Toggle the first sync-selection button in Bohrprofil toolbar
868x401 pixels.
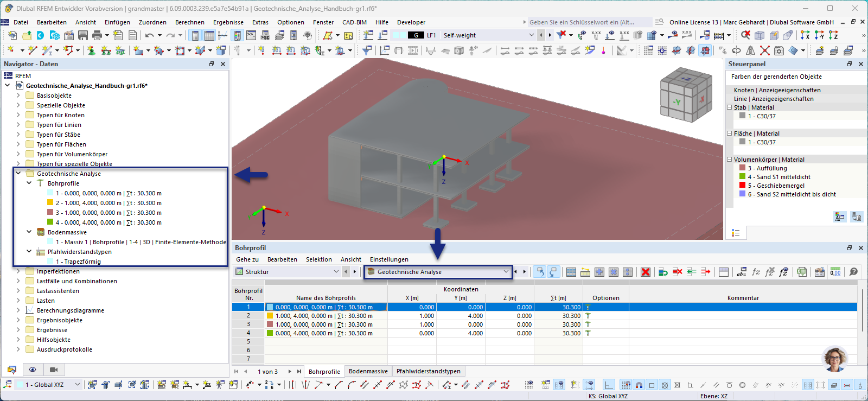540,272
